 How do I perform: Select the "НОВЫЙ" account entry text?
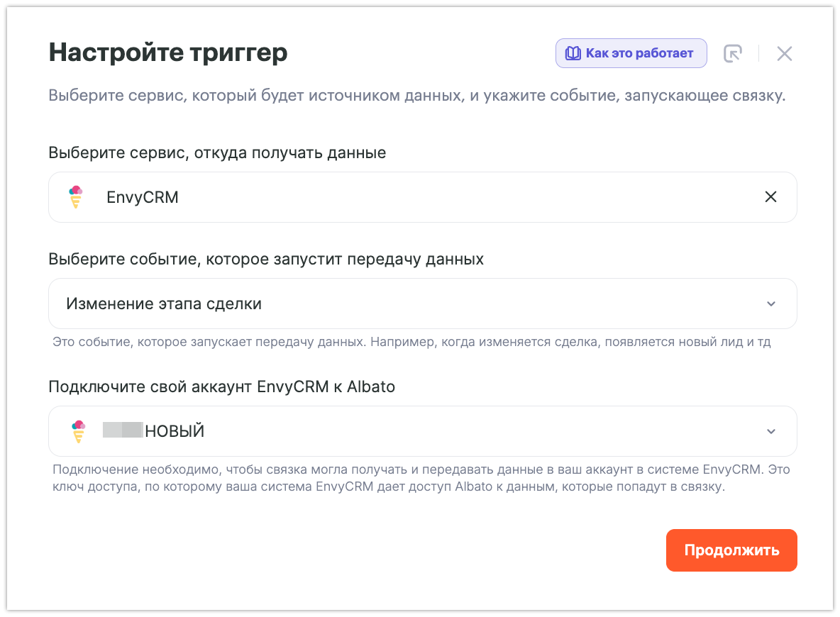pyautogui.click(x=175, y=431)
